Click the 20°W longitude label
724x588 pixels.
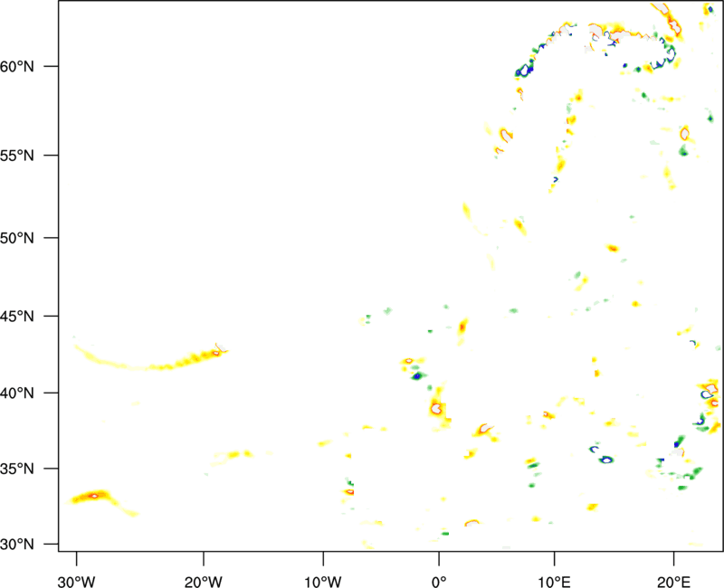204,582
